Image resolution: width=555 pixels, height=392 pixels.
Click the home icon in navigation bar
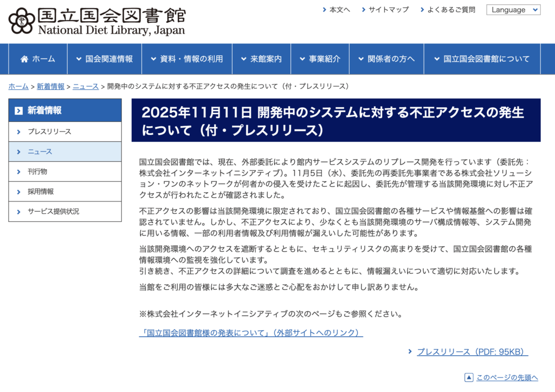point(24,59)
